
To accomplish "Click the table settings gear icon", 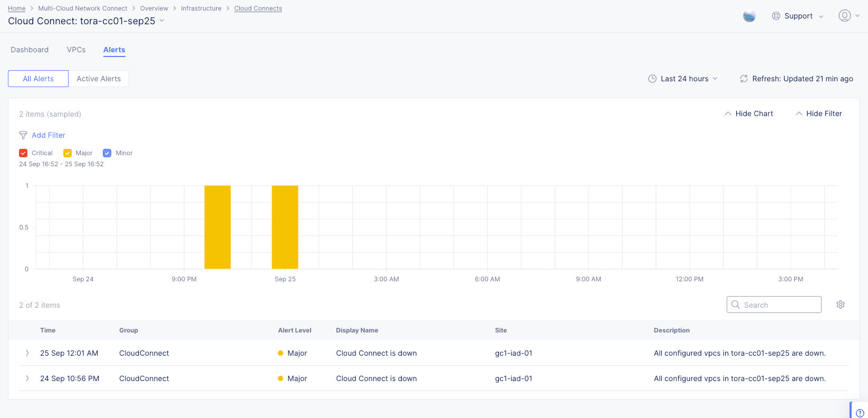I will coord(841,305).
